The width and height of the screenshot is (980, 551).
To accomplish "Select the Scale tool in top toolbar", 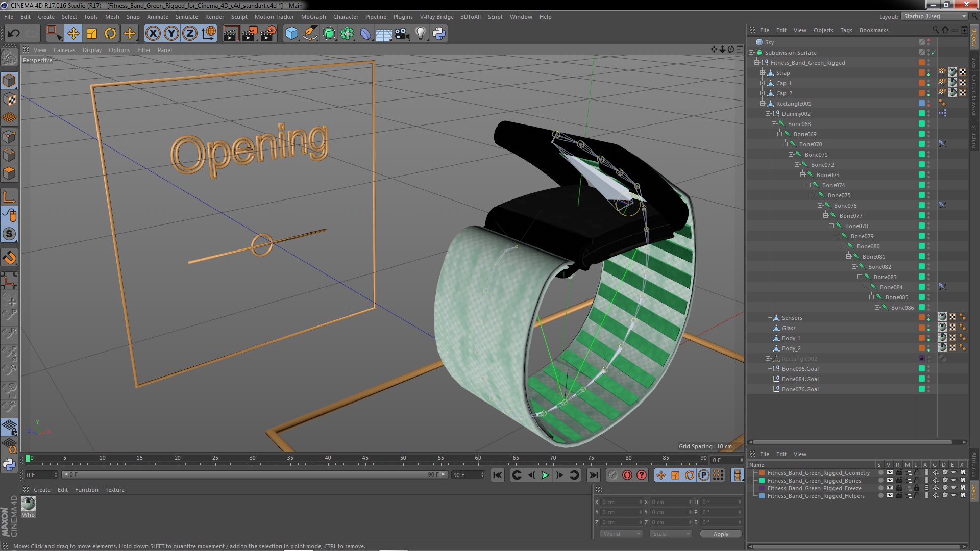I will pos(92,34).
